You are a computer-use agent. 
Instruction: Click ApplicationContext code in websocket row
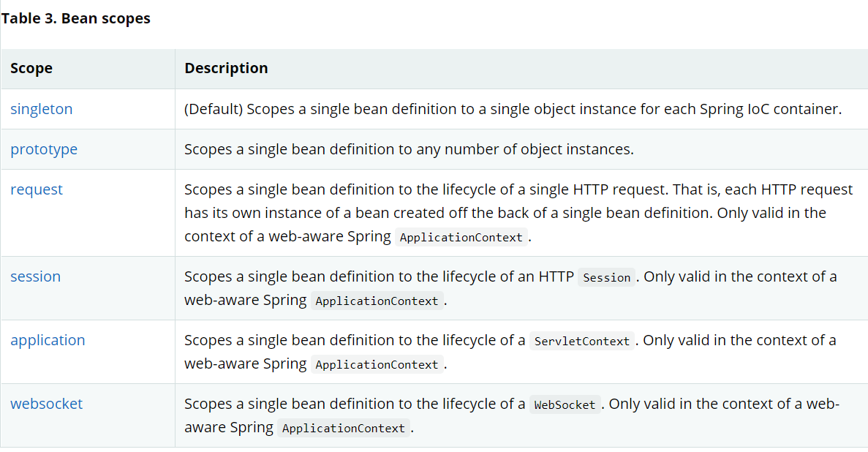click(344, 428)
